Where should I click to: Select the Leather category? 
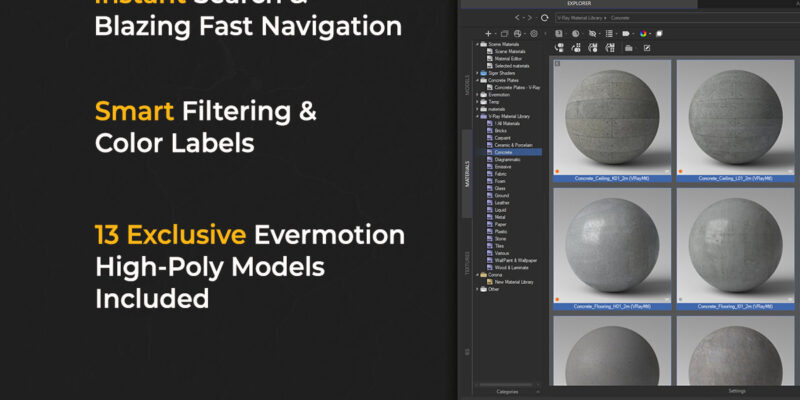[x=502, y=203]
